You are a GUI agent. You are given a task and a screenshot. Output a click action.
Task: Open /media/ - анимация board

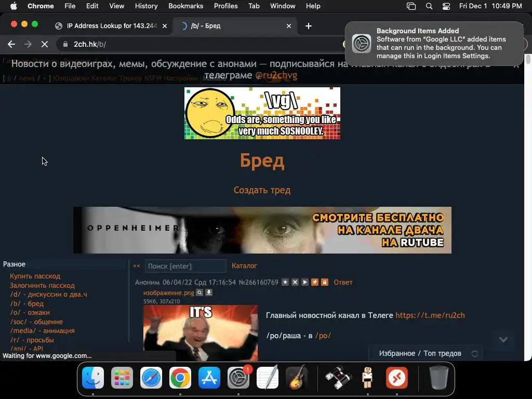click(43, 330)
